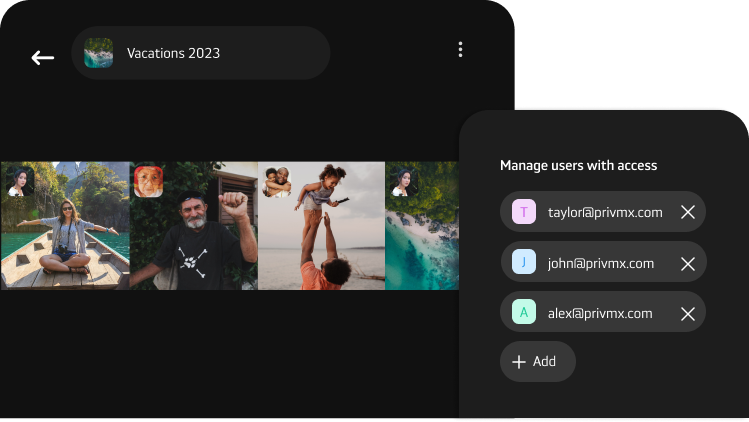Viewport: 749px width, 422px height.
Task: Open photo of bearded man raising fist
Action: coord(193,226)
